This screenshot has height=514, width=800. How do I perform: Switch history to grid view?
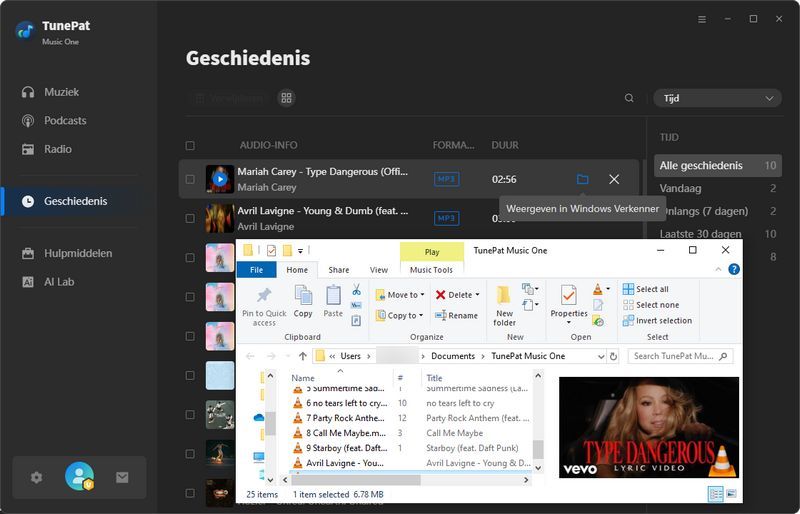tap(286, 97)
